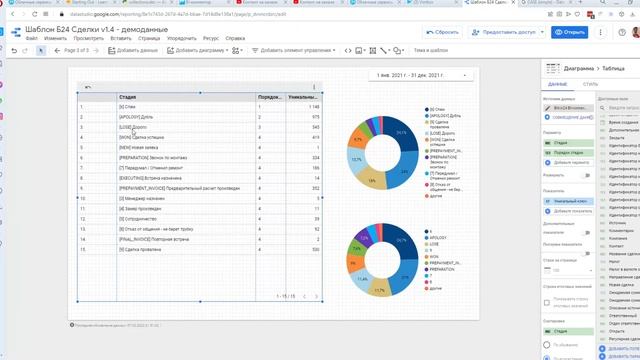Select the По убыванию radio button

547,345
